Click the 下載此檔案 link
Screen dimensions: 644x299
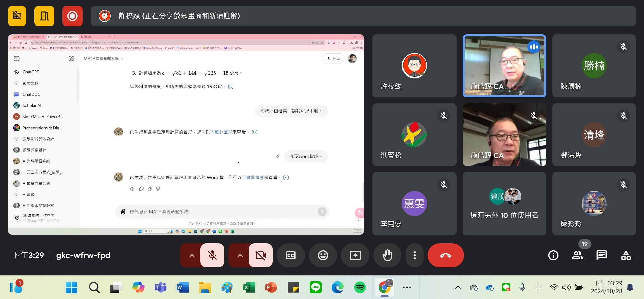[253, 177]
